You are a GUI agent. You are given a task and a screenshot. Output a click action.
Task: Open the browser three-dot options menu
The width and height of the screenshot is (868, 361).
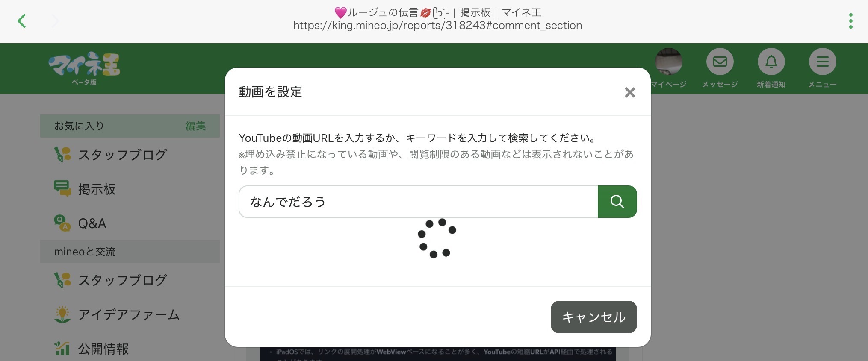coord(851,21)
